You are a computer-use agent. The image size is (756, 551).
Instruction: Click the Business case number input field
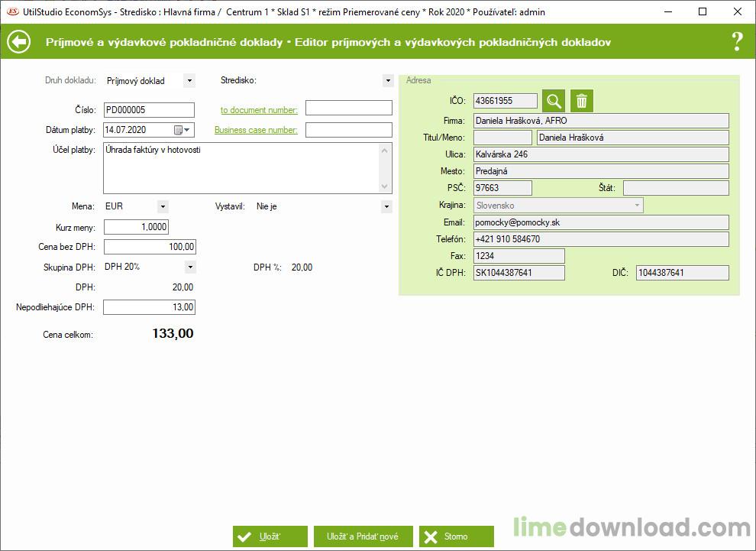point(349,130)
